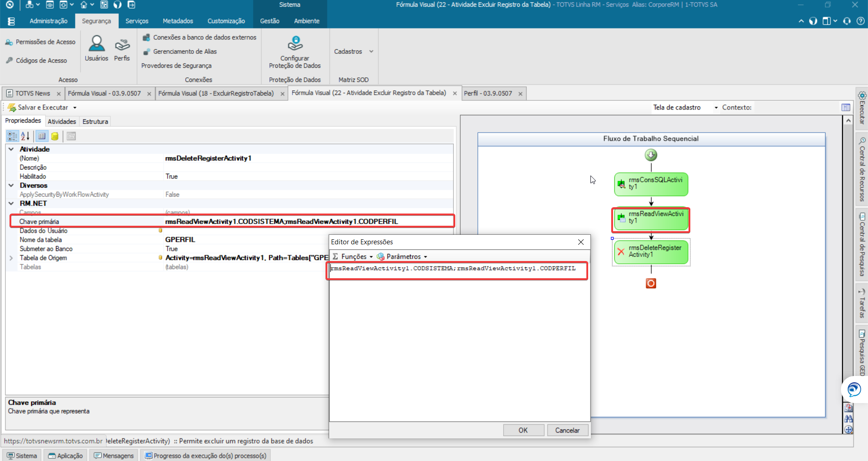
Task: Open the Central de Recursos side panel
Action: coord(862,168)
